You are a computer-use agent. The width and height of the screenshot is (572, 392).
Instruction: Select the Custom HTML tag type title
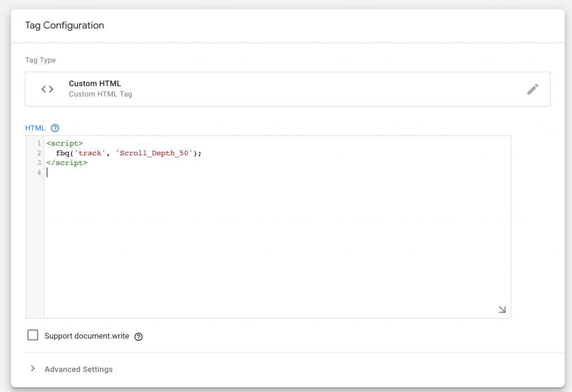[x=95, y=84]
